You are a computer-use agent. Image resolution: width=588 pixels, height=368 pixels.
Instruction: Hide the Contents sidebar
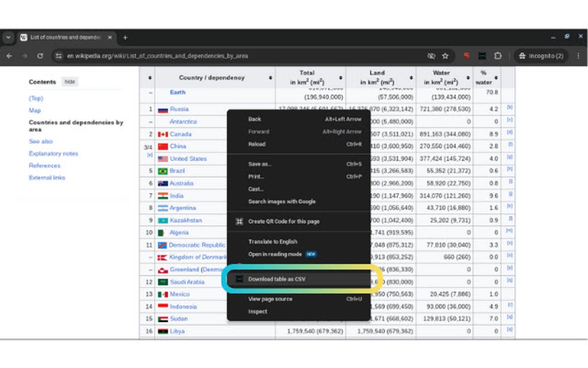click(69, 82)
